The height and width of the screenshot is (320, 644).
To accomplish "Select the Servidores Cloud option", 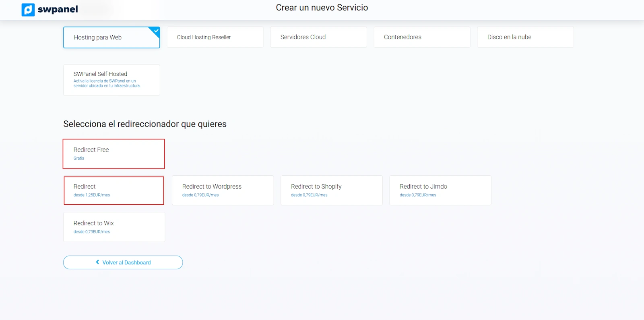I will [x=318, y=37].
